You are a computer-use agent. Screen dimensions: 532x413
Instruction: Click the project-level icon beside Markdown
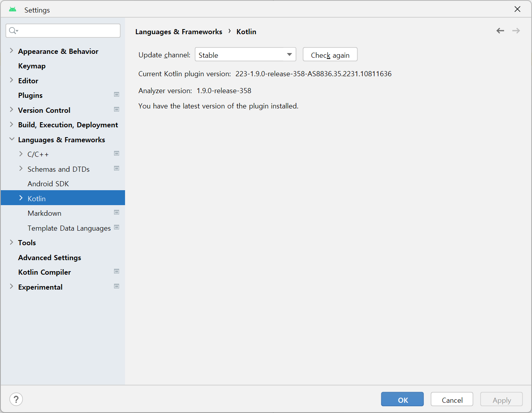click(x=117, y=212)
